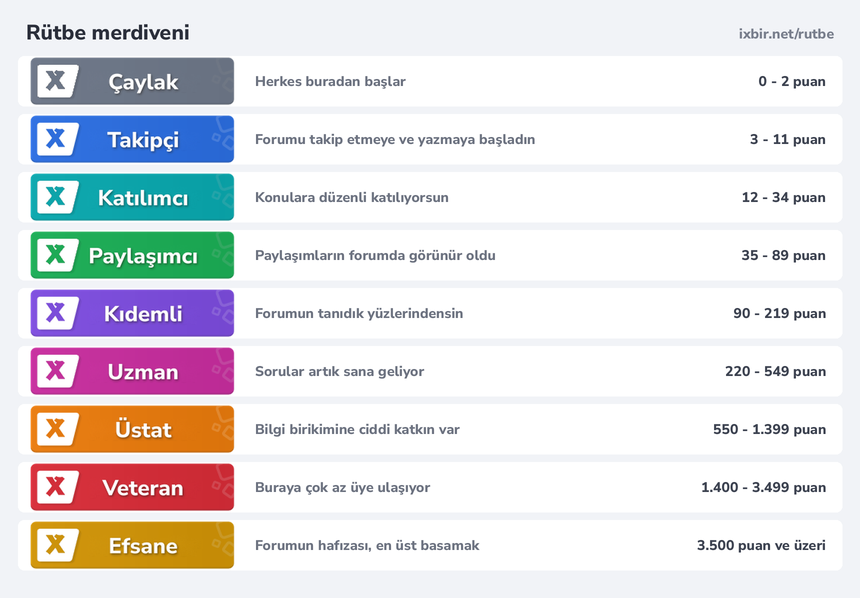This screenshot has width=860, height=598.
Task: Select the orange Üstat rank label
Action: click(x=132, y=430)
